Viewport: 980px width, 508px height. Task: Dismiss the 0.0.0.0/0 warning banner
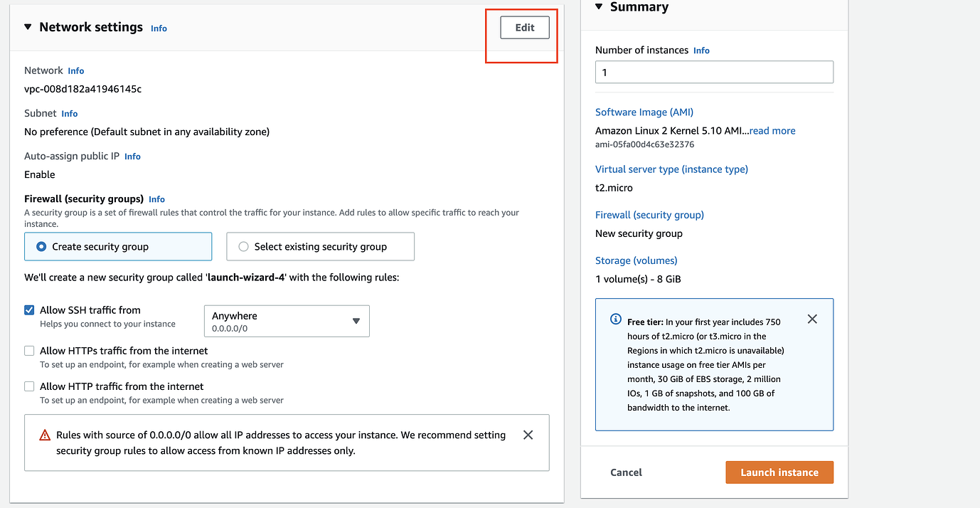(x=528, y=435)
